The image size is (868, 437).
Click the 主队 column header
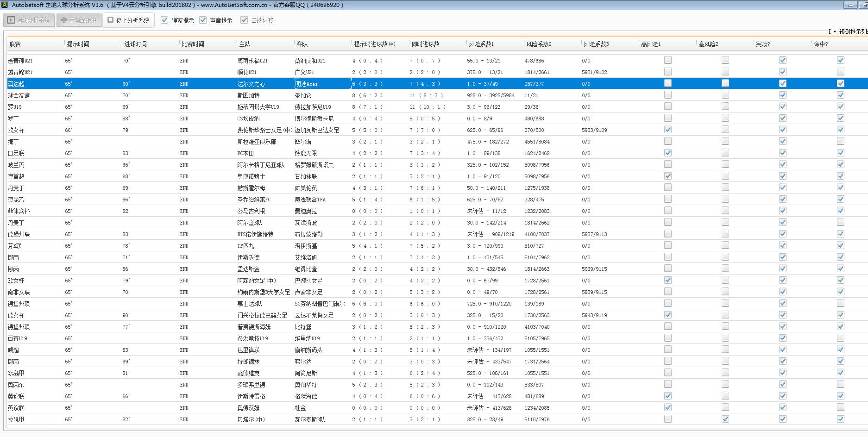click(x=245, y=44)
